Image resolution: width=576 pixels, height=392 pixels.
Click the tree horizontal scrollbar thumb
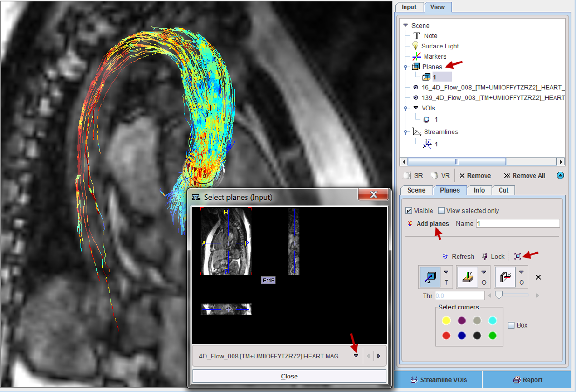pos(457,162)
